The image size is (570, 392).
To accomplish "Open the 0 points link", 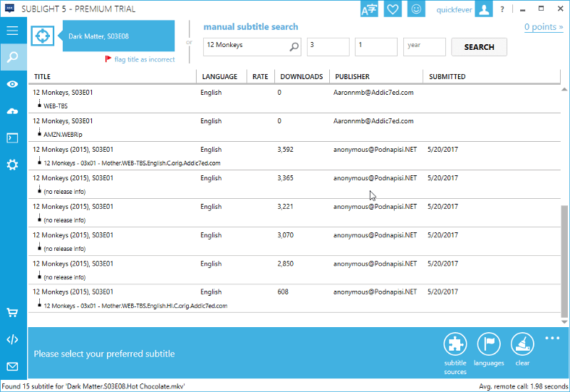I will click(544, 27).
